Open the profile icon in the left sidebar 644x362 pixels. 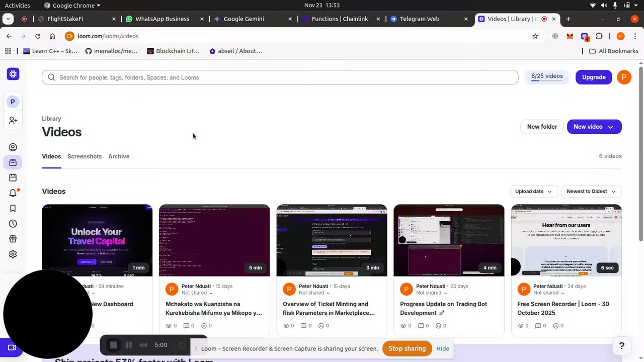[13, 147]
